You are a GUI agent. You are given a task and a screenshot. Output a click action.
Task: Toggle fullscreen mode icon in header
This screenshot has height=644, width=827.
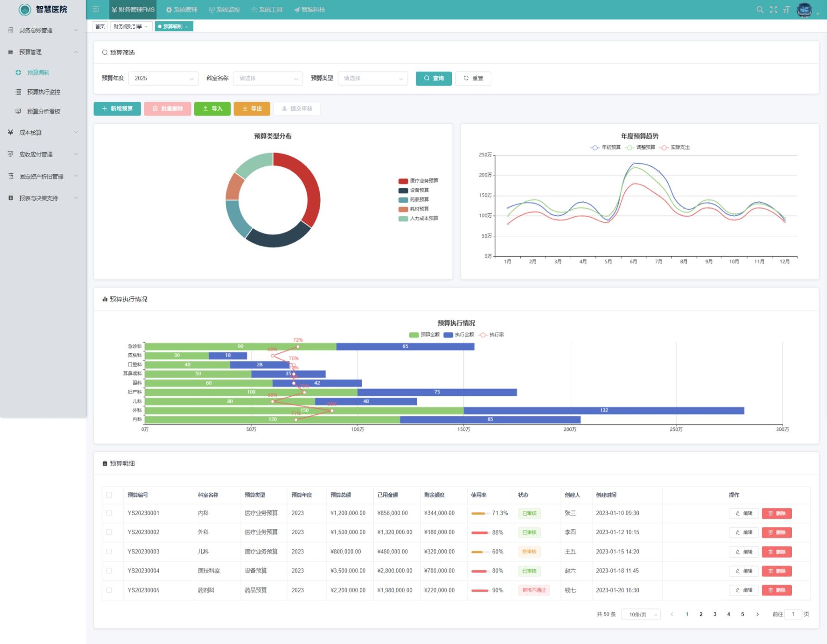[x=773, y=10]
